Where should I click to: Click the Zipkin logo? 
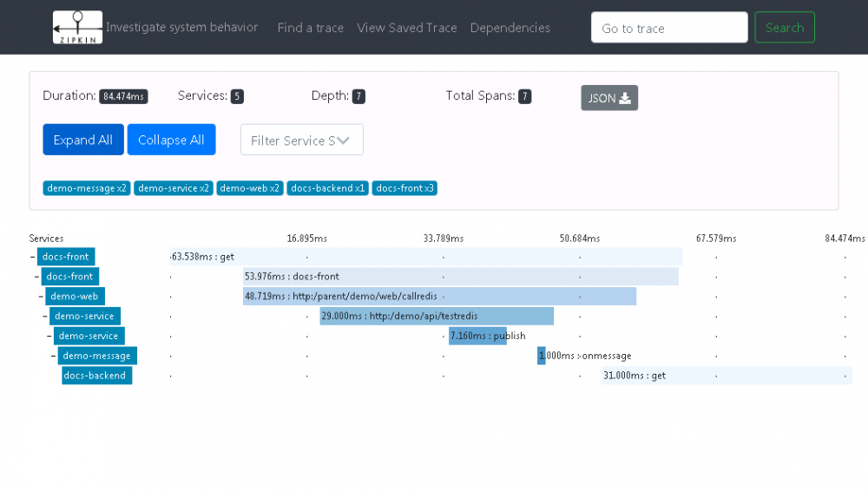point(77,28)
